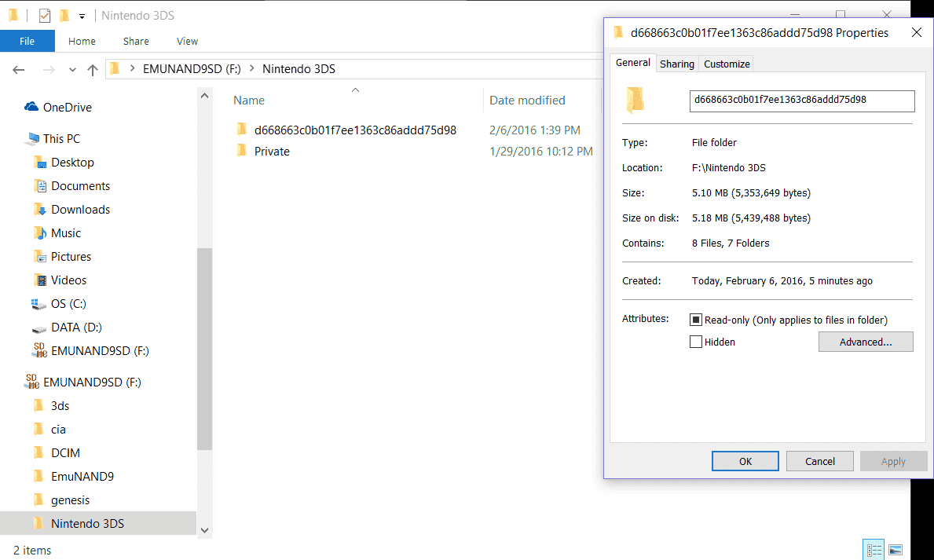Click the This PC computer icon
This screenshot has height=560, width=934.
[x=31, y=139]
